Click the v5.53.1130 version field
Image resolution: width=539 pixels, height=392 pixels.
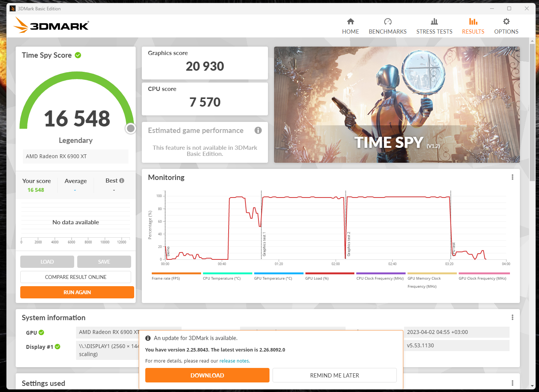457,345
